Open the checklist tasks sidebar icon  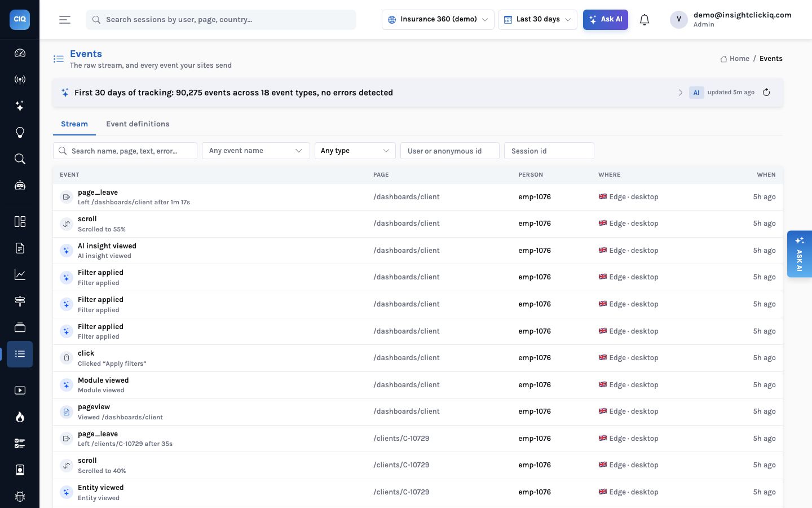20,443
